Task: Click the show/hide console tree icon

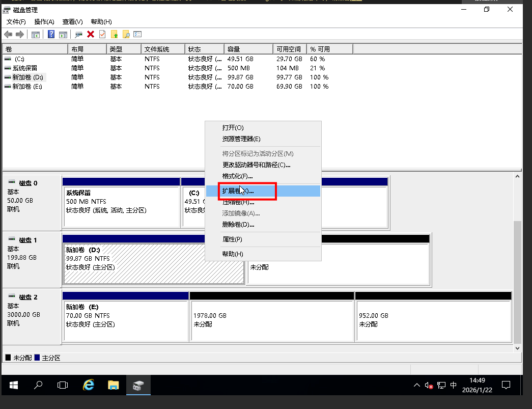Action: tap(36, 34)
